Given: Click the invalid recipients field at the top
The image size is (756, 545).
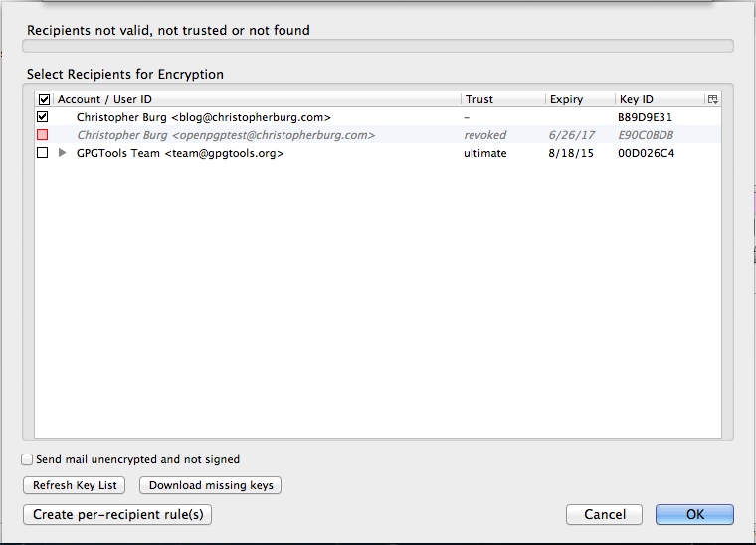Looking at the screenshot, I should 378,46.
